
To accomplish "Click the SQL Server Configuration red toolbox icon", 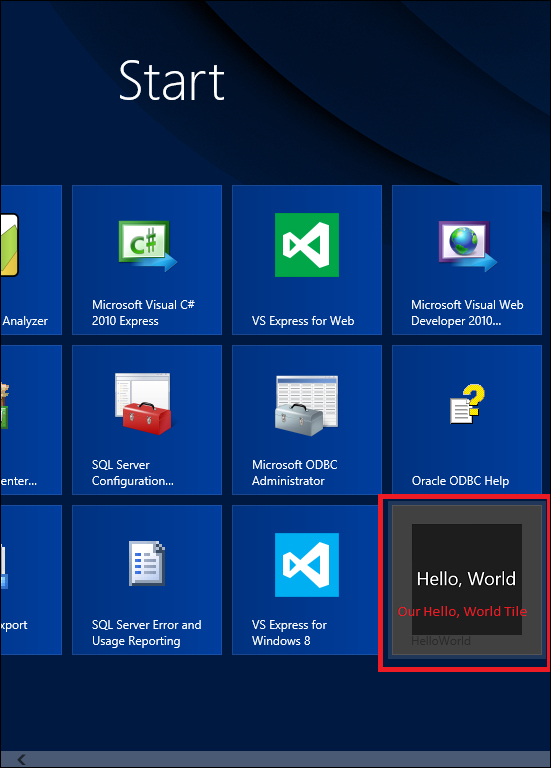I will (143, 404).
